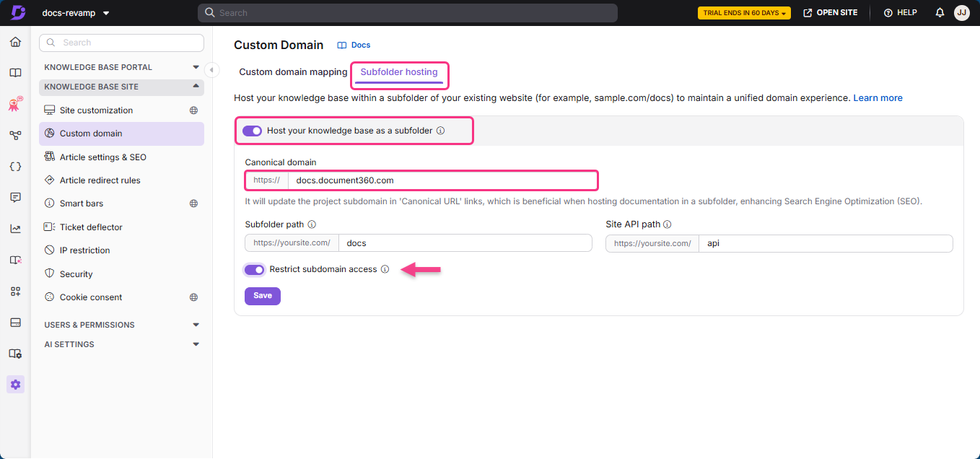Click the Subfolder path input with docs
This screenshot has height=459, width=980.
(465, 243)
